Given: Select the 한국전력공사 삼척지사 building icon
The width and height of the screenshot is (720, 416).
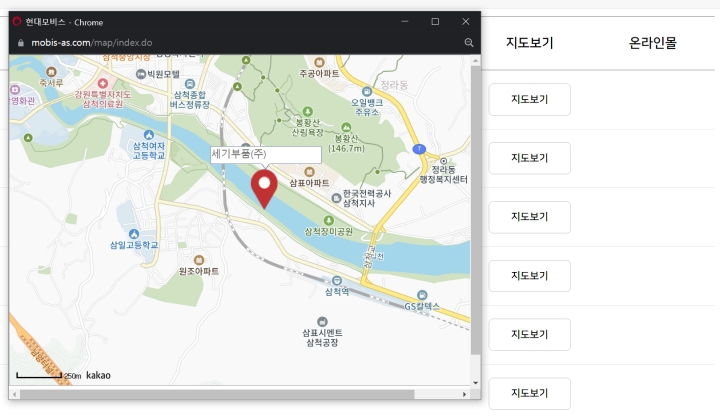Looking at the screenshot, I should [336, 198].
